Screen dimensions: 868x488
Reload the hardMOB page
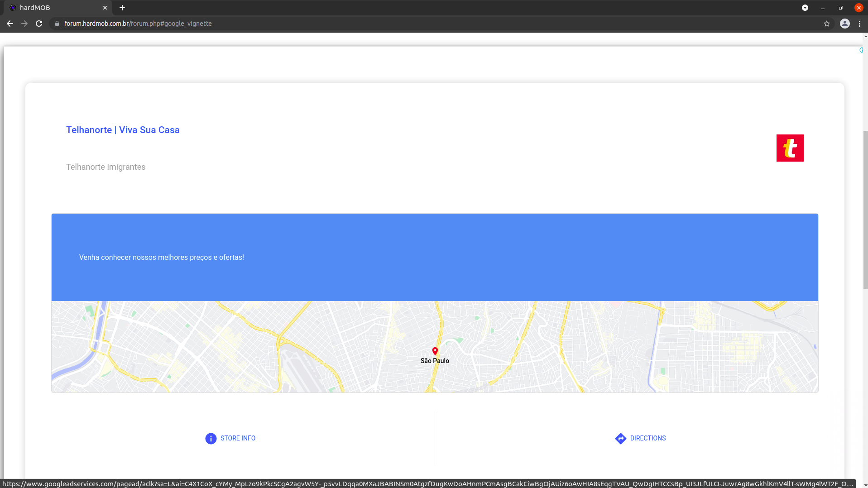(x=39, y=24)
